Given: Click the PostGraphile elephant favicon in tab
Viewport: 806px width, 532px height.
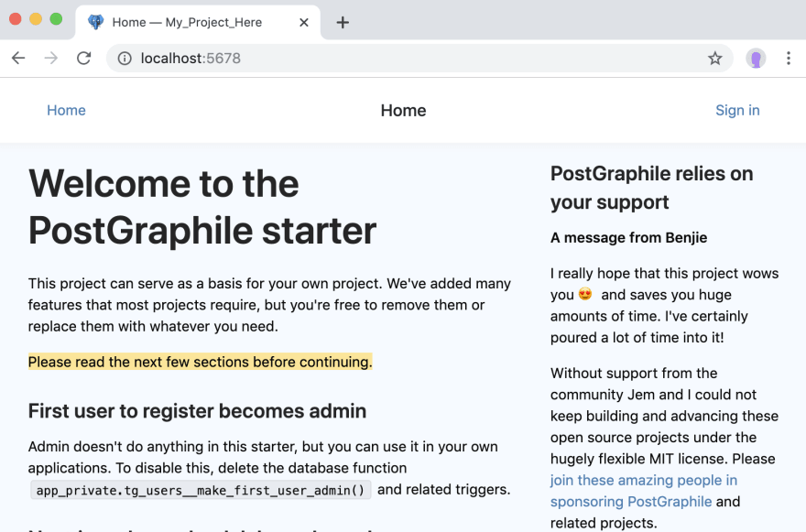Looking at the screenshot, I should (95, 22).
